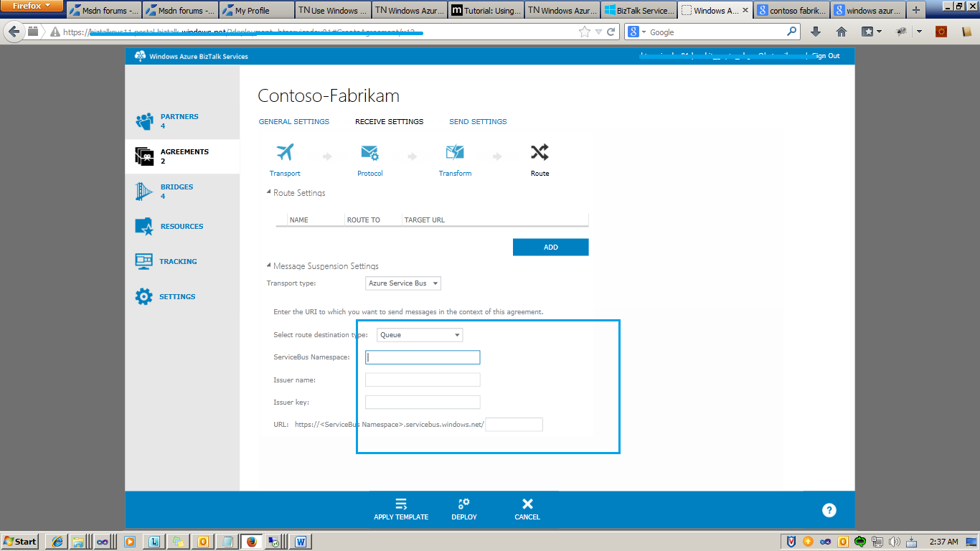Click the URL path suffix field
Screen dimensions: 980x551
514,425
